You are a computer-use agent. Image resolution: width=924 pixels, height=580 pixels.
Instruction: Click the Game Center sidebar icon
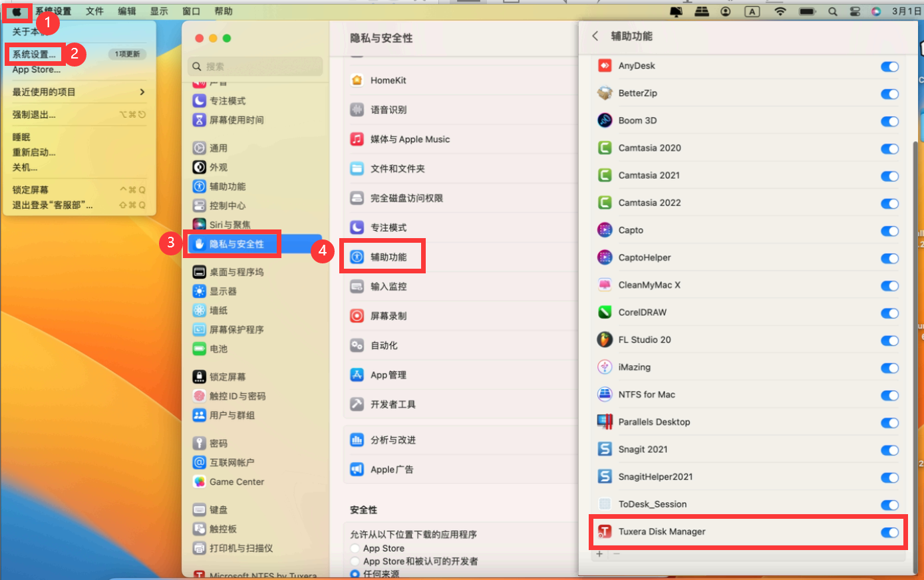click(199, 482)
